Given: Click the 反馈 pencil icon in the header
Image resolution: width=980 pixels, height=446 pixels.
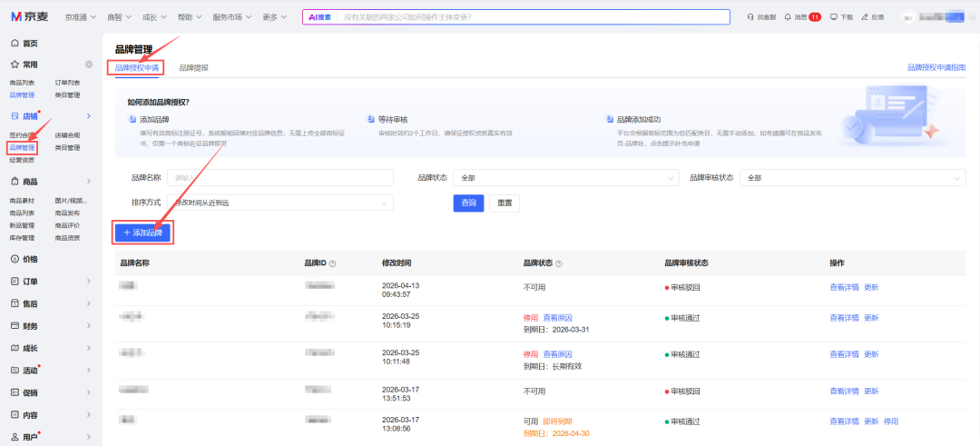Looking at the screenshot, I should (865, 17).
